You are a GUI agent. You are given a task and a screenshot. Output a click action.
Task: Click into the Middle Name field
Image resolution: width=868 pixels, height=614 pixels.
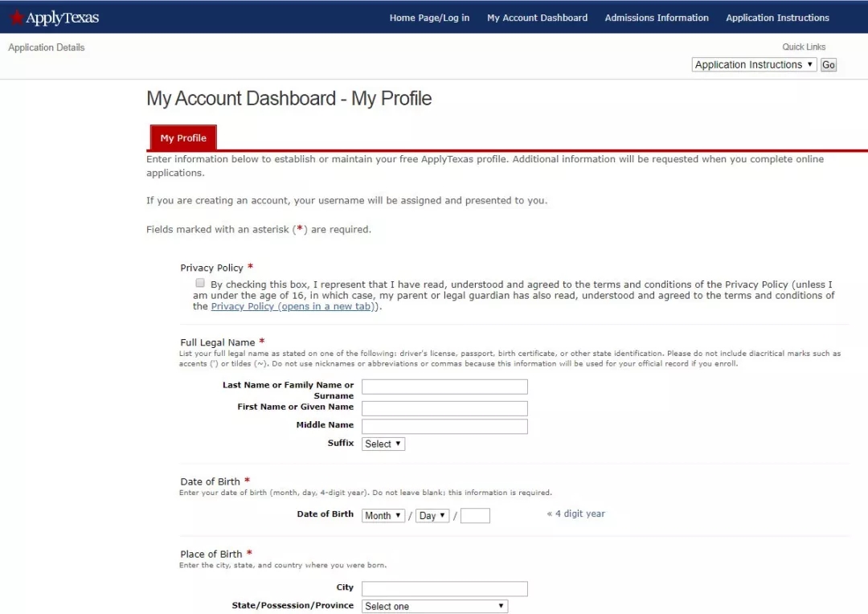(444, 426)
